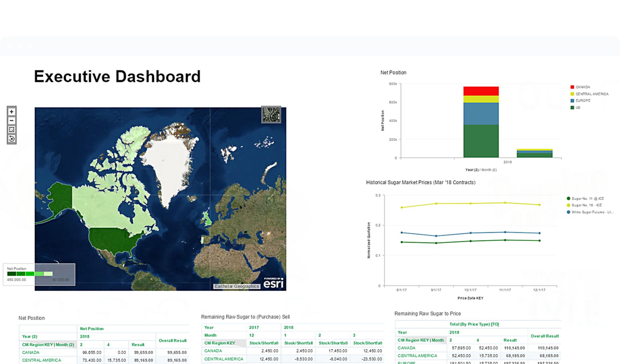Select the Stock/Shortfall header under 2017 month 12
This screenshot has width=620, height=364.
pos(264,343)
